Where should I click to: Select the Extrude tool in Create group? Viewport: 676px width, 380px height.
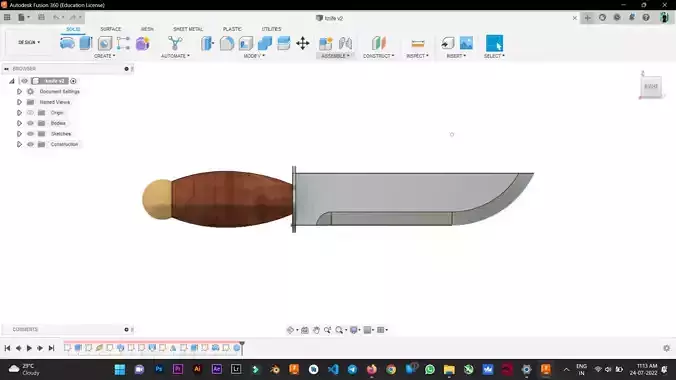click(x=86, y=43)
